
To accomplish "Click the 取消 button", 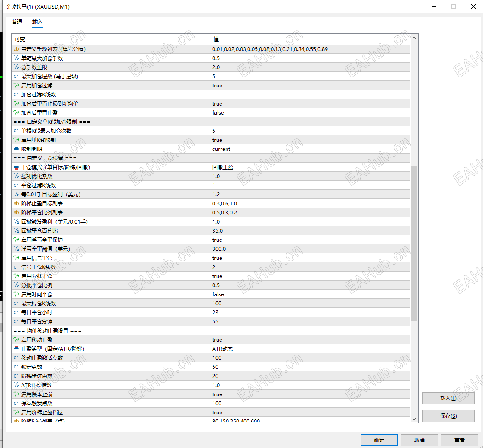I will point(419,440).
